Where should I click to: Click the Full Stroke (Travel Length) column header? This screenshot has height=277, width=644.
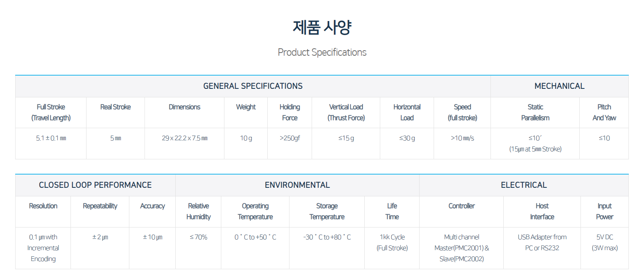(x=51, y=112)
